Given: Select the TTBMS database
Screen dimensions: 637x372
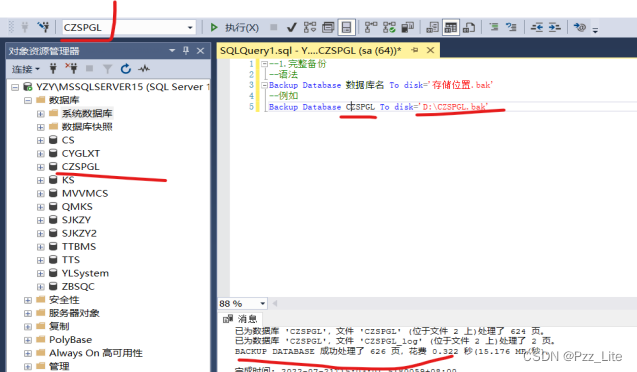Looking at the screenshot, I should 79,247.
